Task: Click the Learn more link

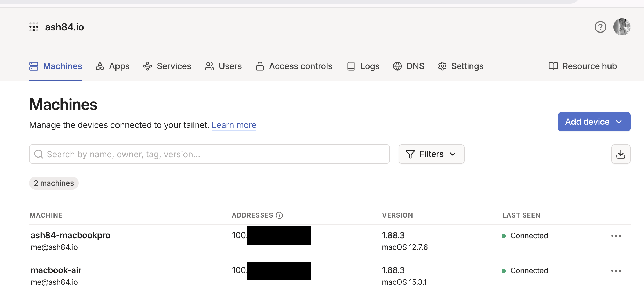Action: pyautogui.click(x=234, y=125)
